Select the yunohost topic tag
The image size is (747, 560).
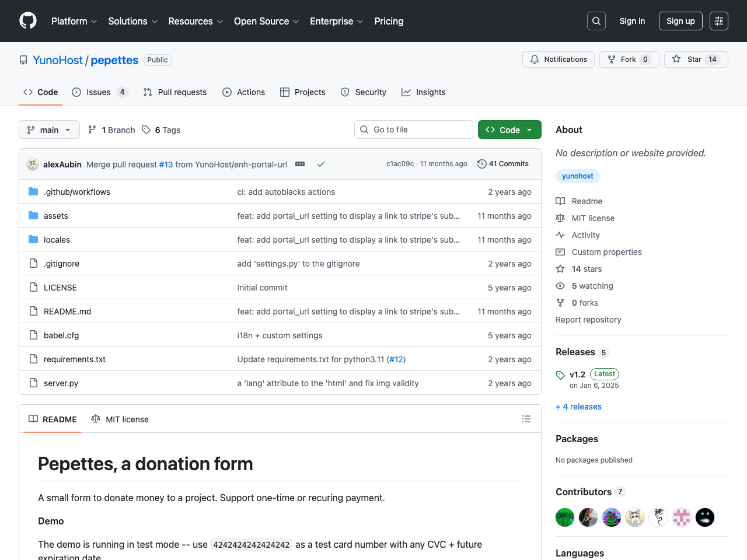pyautogui.click(x=577, y=176)
